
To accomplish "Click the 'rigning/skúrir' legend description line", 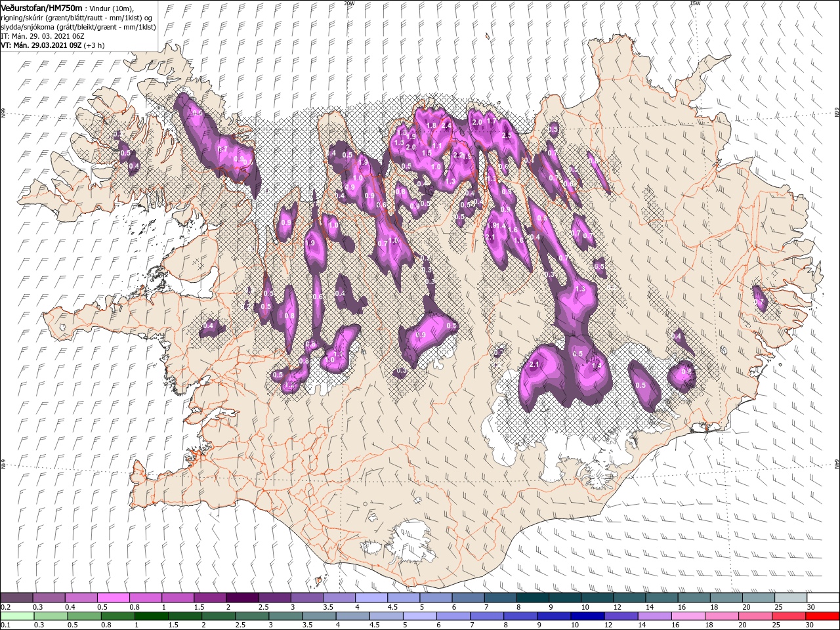I will click(76, 17).
